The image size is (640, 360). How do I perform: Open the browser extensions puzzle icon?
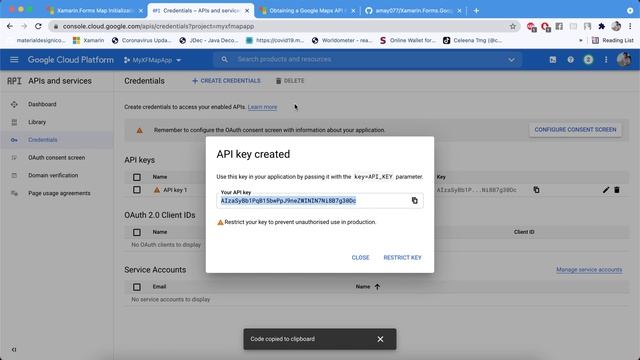point(601,26)
